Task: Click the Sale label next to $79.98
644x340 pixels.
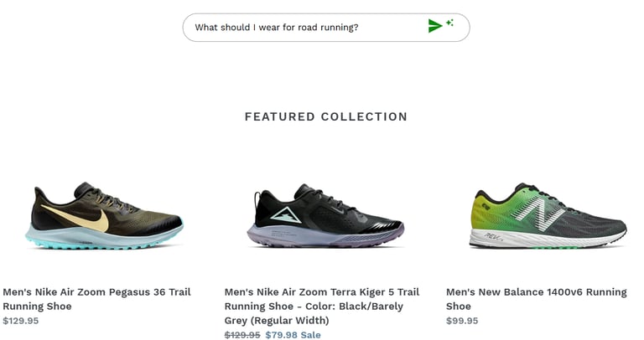Action: (311, 335)
